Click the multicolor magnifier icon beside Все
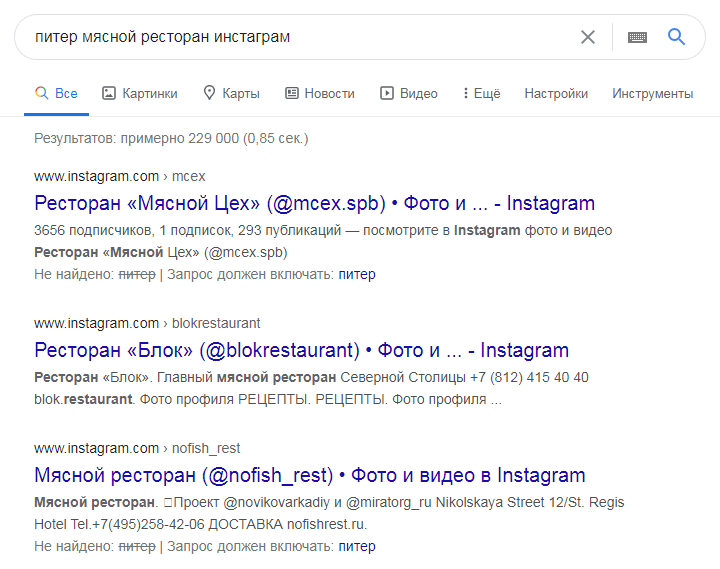 click(x=42, y=93)
